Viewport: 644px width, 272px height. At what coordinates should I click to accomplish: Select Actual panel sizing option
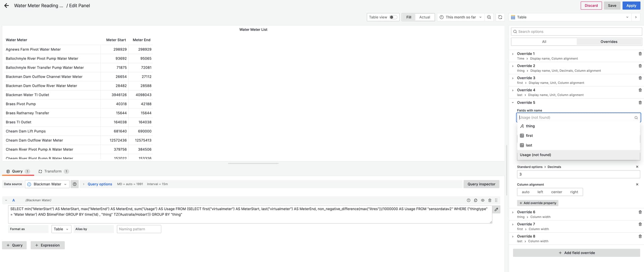click(425, 17)
